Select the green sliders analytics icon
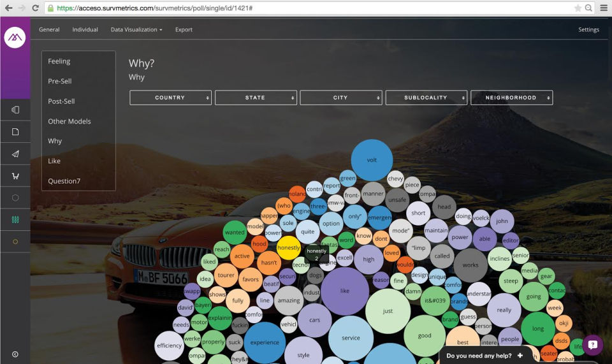The width and height of the screenshot is (612, 364). point(15,220)
